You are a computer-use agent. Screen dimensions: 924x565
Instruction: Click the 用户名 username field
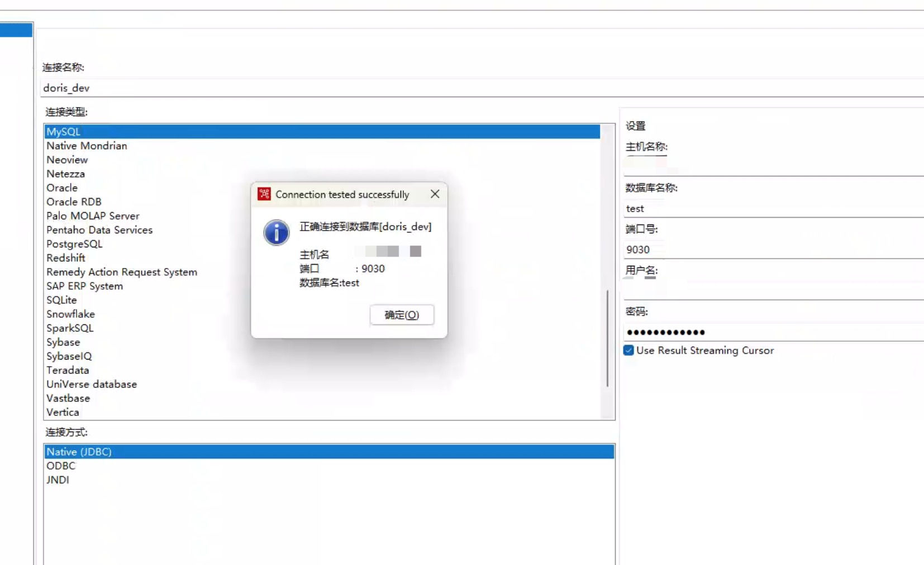(x=774, y=291)
